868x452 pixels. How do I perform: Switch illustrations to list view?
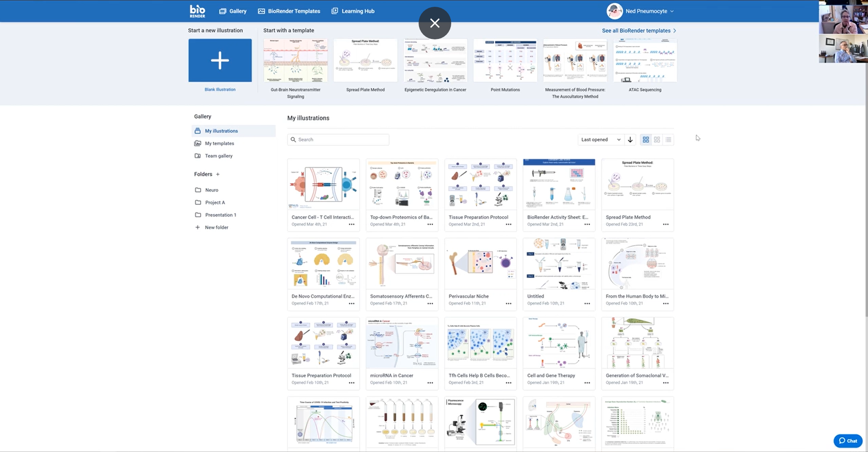[668, 139]
